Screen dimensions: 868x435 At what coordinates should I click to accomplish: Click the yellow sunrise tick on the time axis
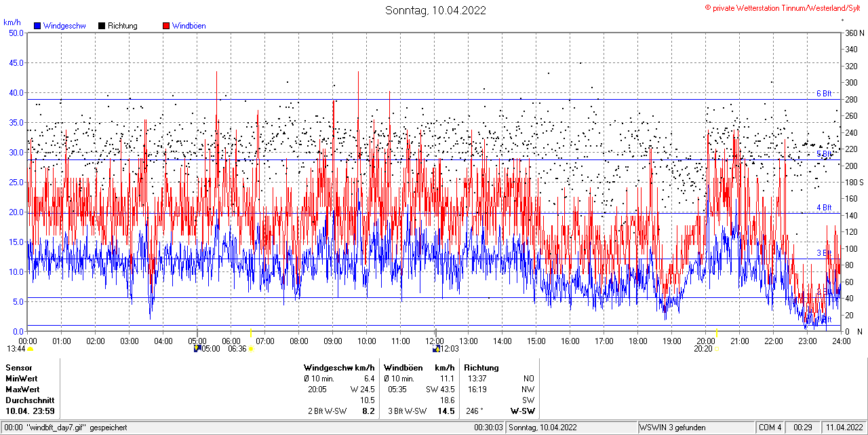pyautogui.click(x=251, y=333)
